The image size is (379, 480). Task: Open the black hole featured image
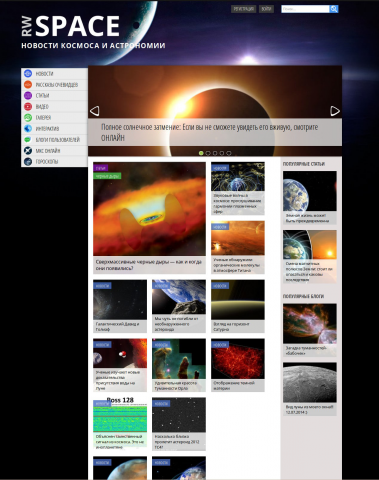pyautogui.click(x=149, y=209)
